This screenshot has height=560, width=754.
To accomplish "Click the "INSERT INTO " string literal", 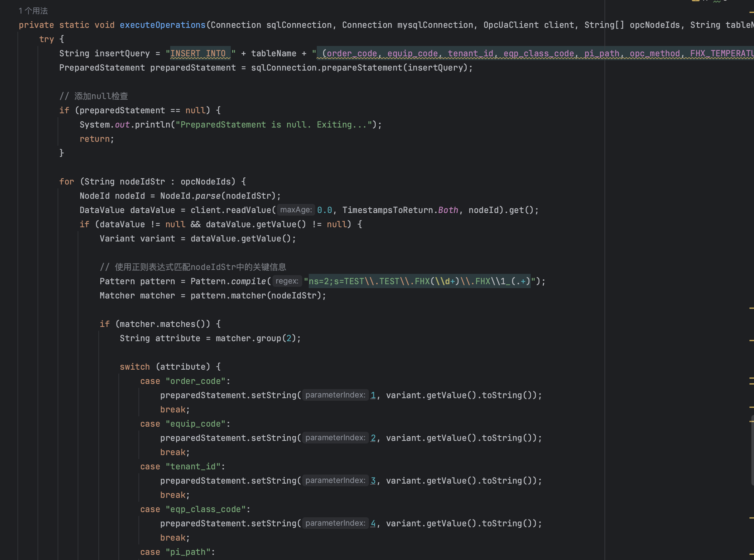I will [x=201, y=53].
